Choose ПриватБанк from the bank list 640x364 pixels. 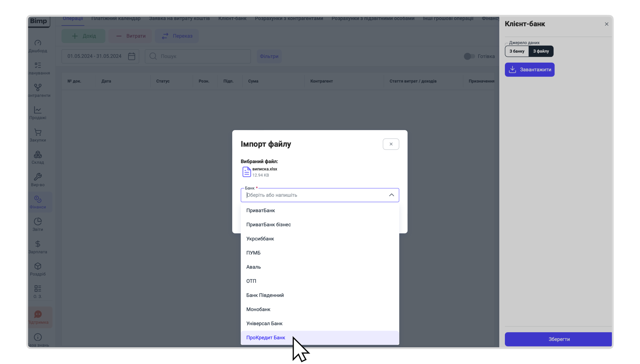pyautogui.click(x=320, y=210)
